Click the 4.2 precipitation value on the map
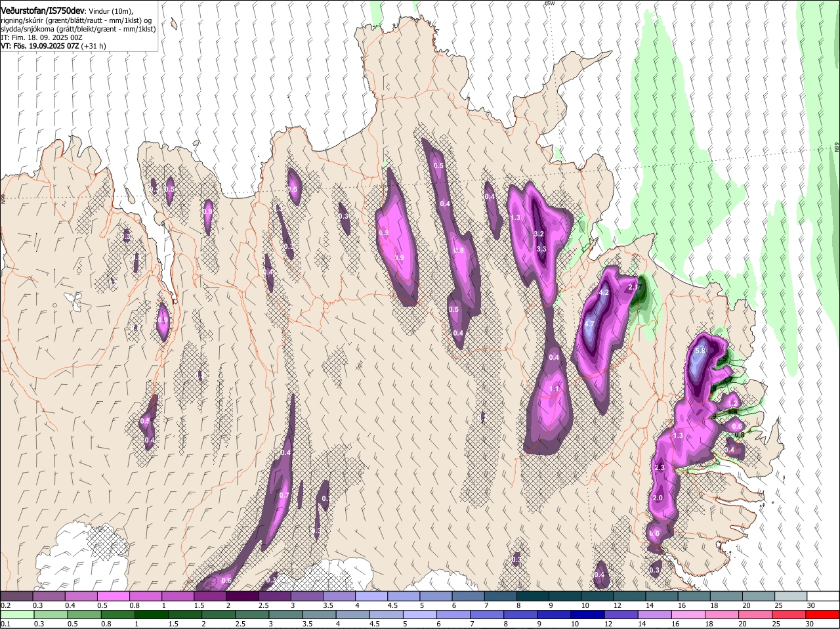Image resolution: width=840 pixels, height=629 pixels. pyautogui.click(x=604, y=292)
